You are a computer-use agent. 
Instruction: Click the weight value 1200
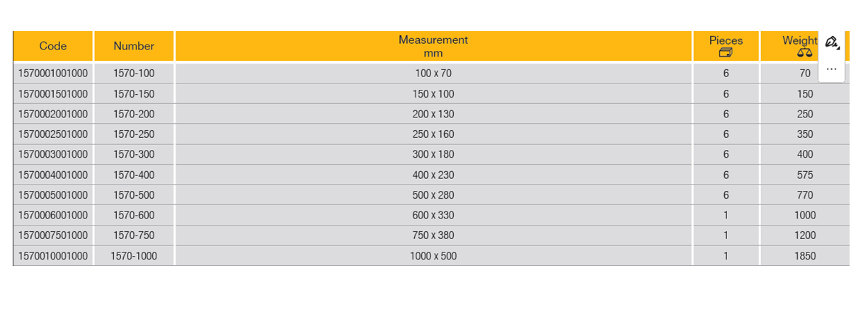(x=805, y=235)
